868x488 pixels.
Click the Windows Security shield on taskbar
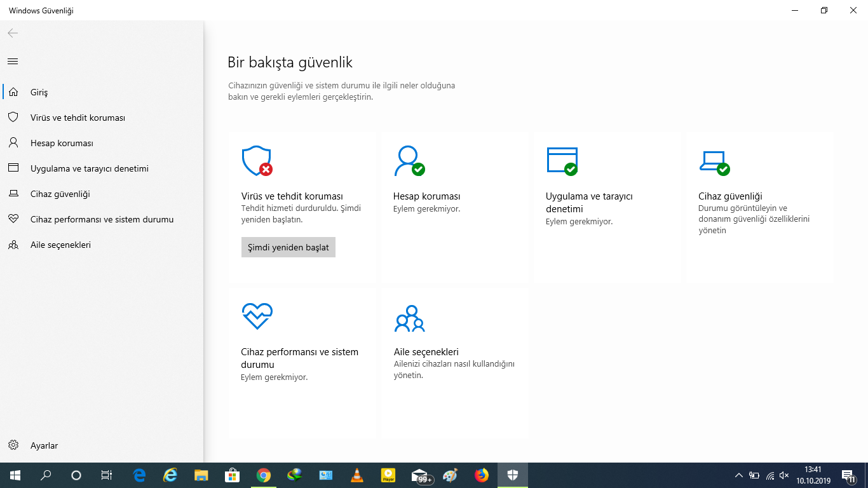(x=513, y=475)
